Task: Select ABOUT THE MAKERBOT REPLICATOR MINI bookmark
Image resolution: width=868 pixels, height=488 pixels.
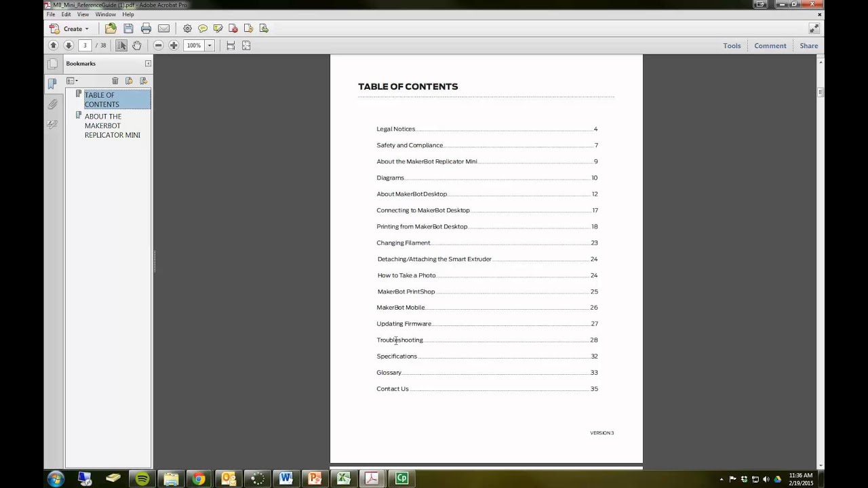Action: coord(113,125)
